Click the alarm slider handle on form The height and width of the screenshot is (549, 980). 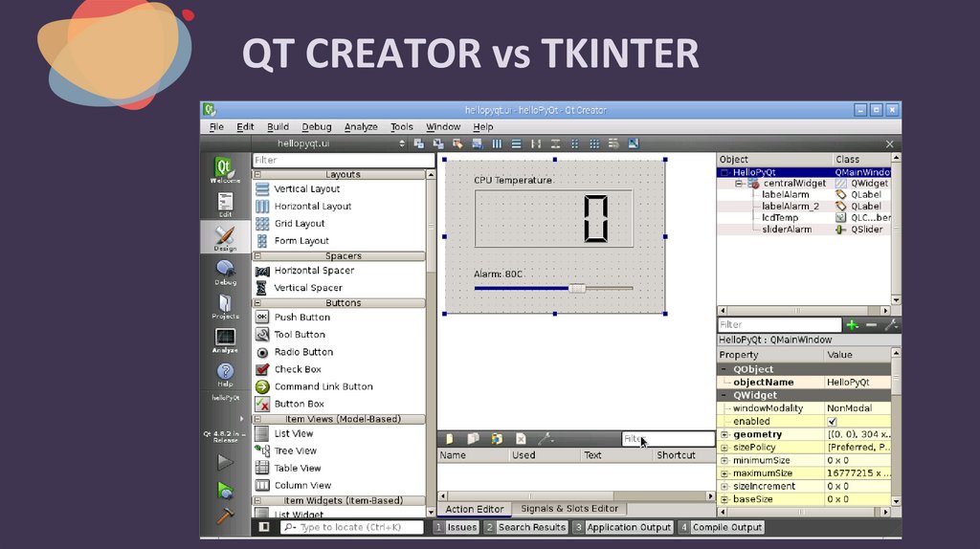577,288
